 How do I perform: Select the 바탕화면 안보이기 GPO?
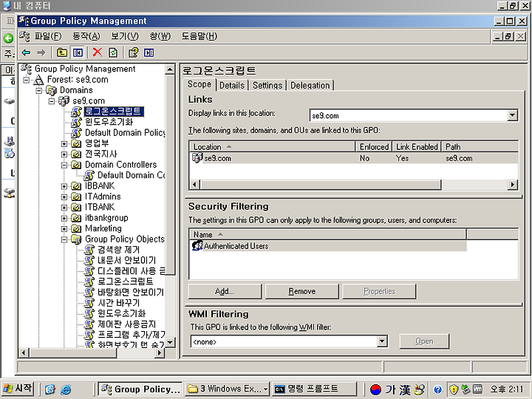pos(130,292)
